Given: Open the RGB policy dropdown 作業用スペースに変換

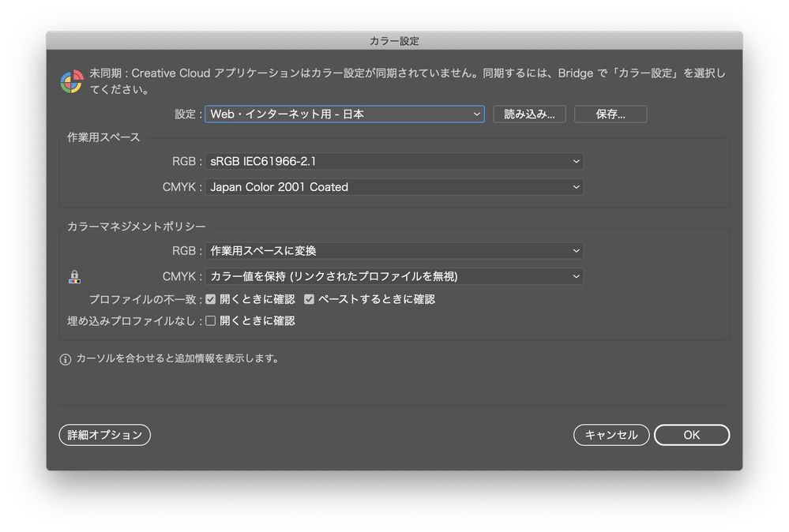Looking at the screenshot, I should [395, 250].
